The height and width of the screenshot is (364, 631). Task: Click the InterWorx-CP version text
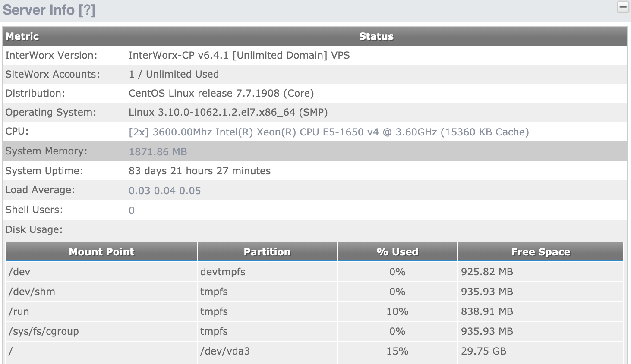pos(239,55)
